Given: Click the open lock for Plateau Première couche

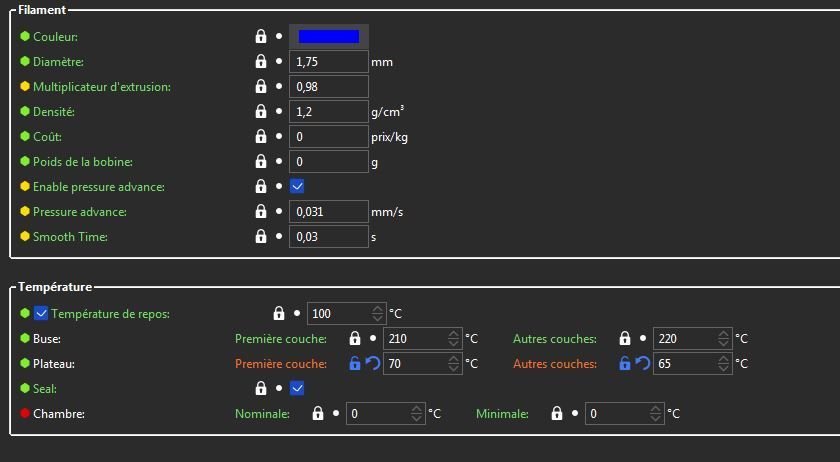Looking at the screenshot, I should (354, 364).
